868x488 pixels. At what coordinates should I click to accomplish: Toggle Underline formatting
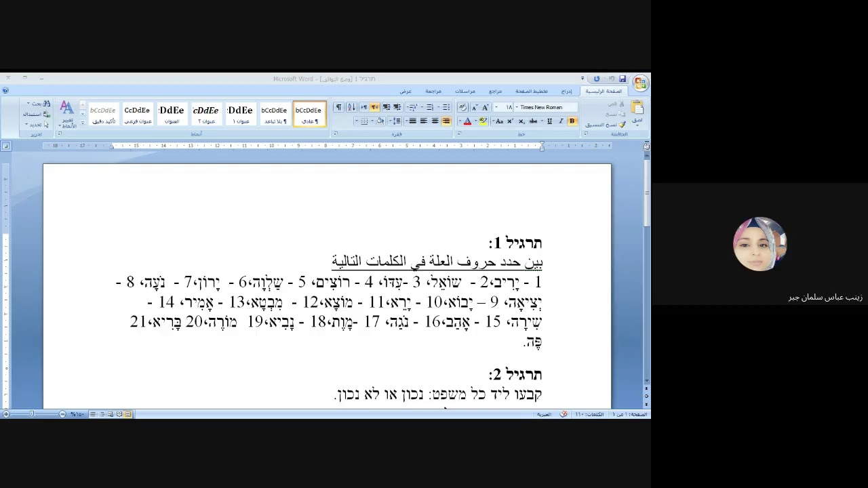pos(549,121)
